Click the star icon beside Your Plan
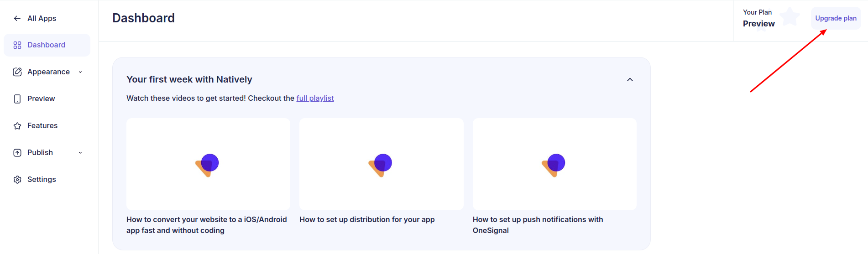Image resolution: width=868 pixels, height=254 pixels. pyautogui.click(x=790, y=17)
